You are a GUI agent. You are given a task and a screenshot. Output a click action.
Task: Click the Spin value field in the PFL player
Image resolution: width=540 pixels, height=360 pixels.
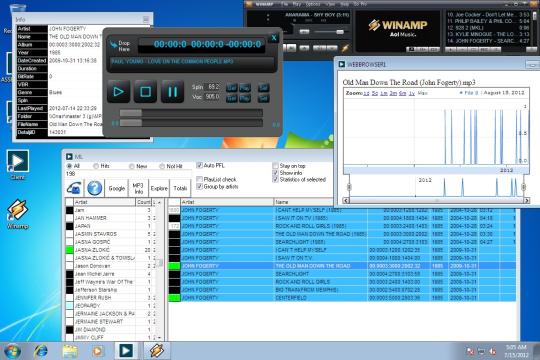click(212, 87)
